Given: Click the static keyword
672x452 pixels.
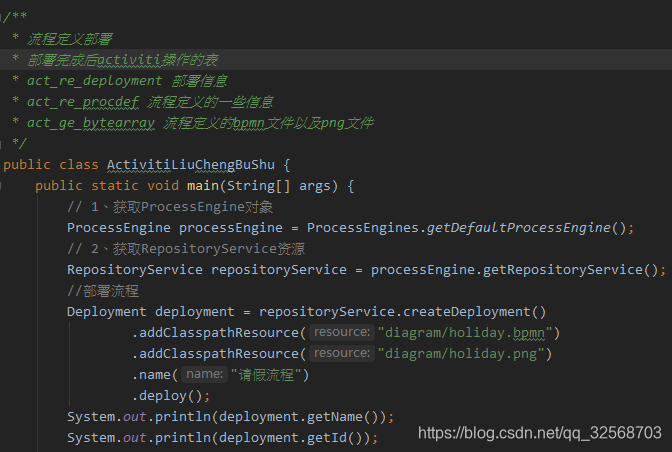Looking at the screenshot, I should click(x=115, y=186).
